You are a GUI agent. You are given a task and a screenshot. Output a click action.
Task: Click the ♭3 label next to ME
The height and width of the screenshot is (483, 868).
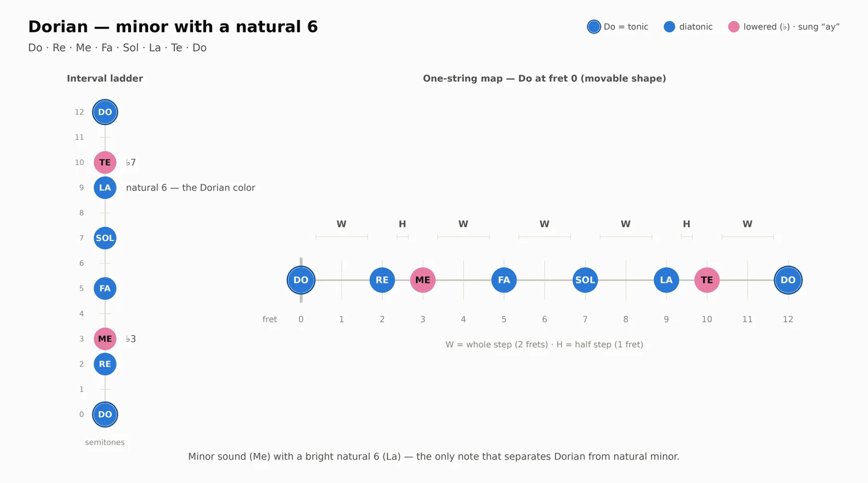coord(131,339)
